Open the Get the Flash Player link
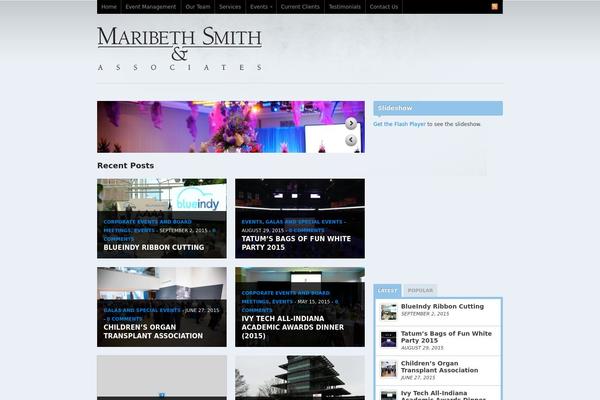This screenshot has width=600, height=400. tap(399, 124)
